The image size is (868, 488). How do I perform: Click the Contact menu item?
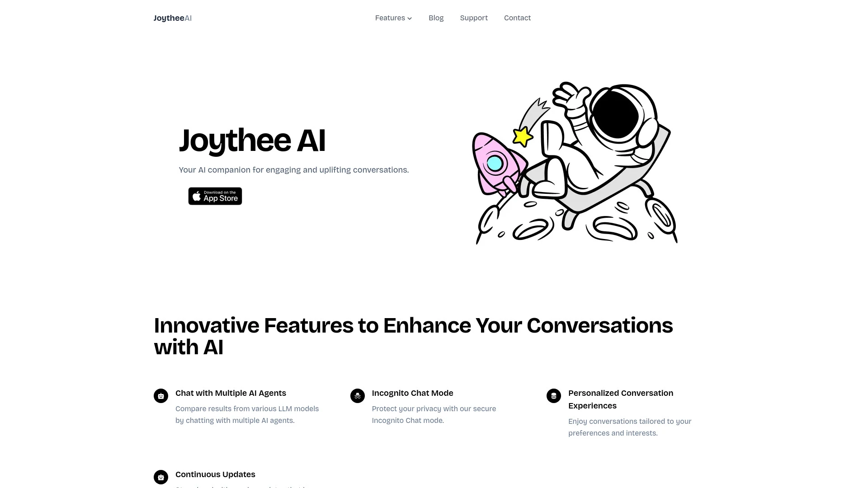coord(517,17)
